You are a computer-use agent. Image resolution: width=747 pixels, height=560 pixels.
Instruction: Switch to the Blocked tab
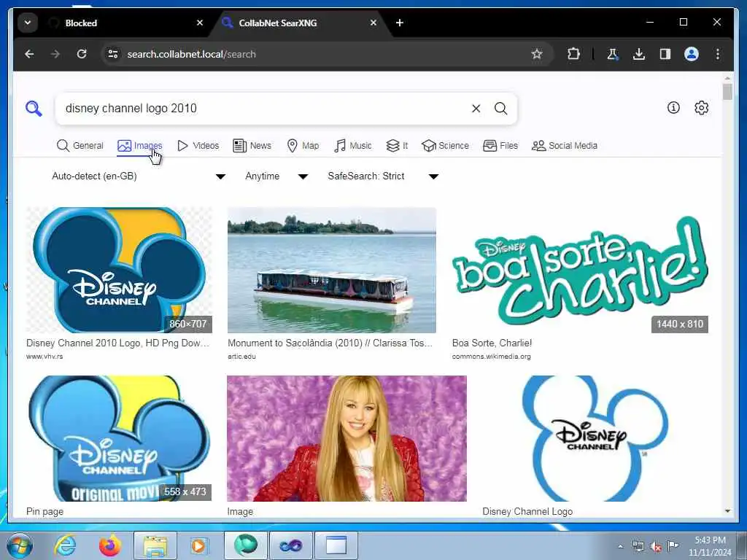124,23
